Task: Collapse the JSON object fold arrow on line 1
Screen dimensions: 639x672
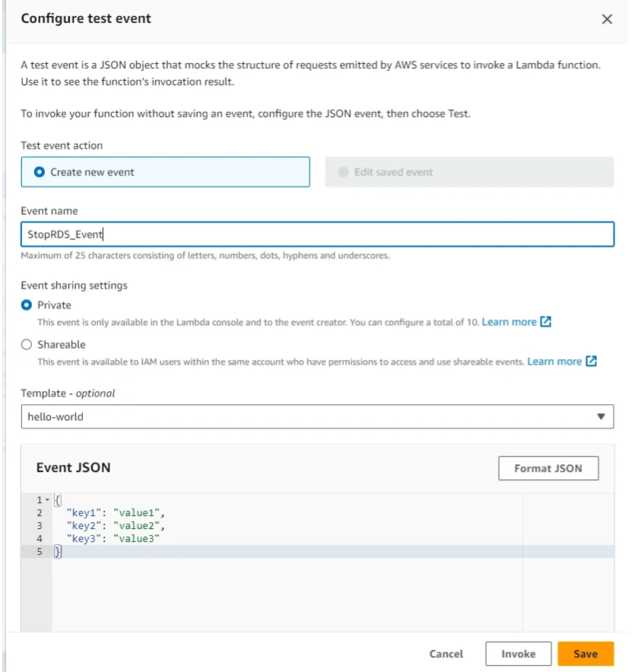Action: (x=47, y=500)
